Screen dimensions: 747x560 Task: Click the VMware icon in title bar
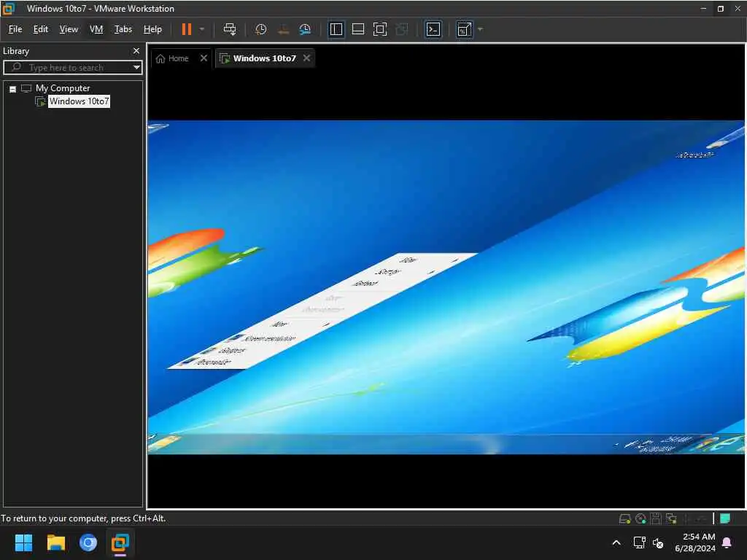tap(8, 9)
